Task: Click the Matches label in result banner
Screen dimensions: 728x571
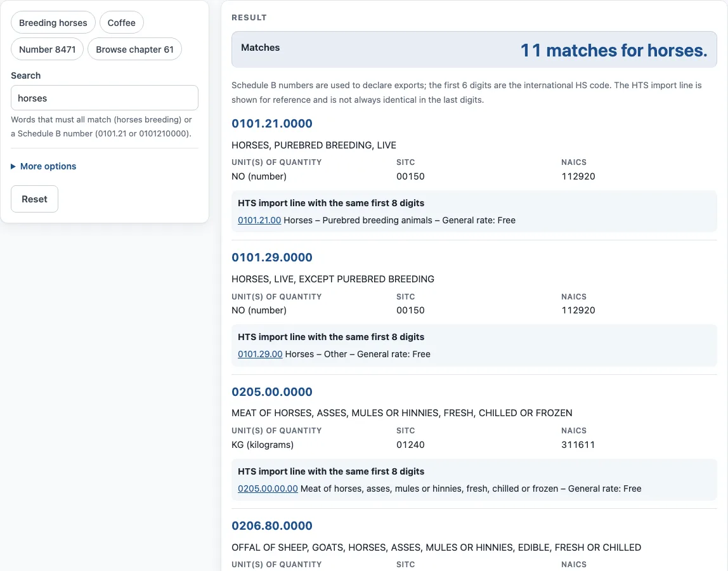Action: [x=261, y=48]
